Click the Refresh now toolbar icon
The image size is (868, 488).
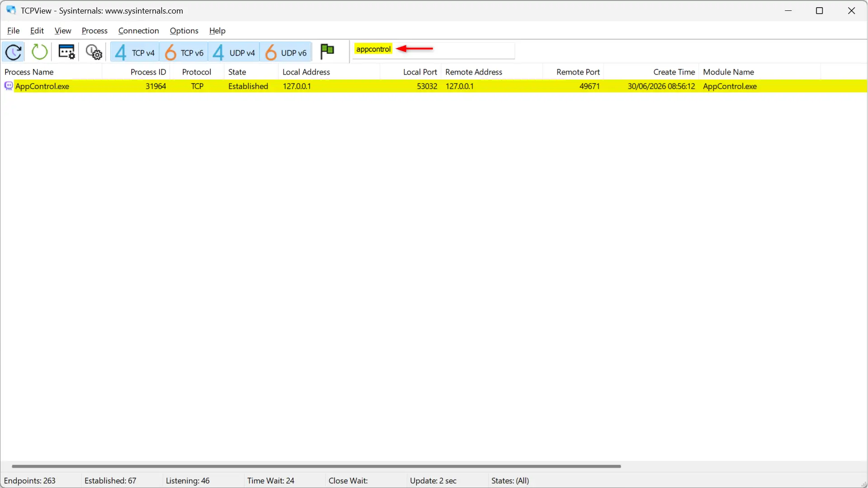click(x=14, y=52)
